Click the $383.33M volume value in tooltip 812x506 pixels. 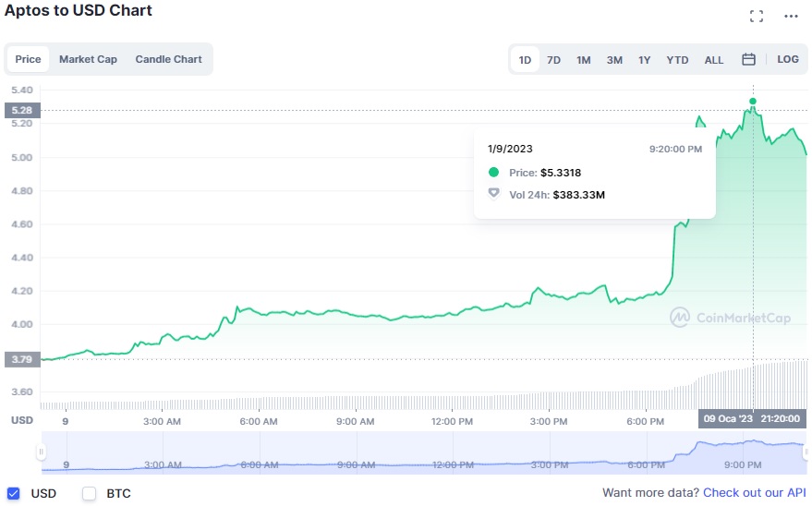coord(579,195)
